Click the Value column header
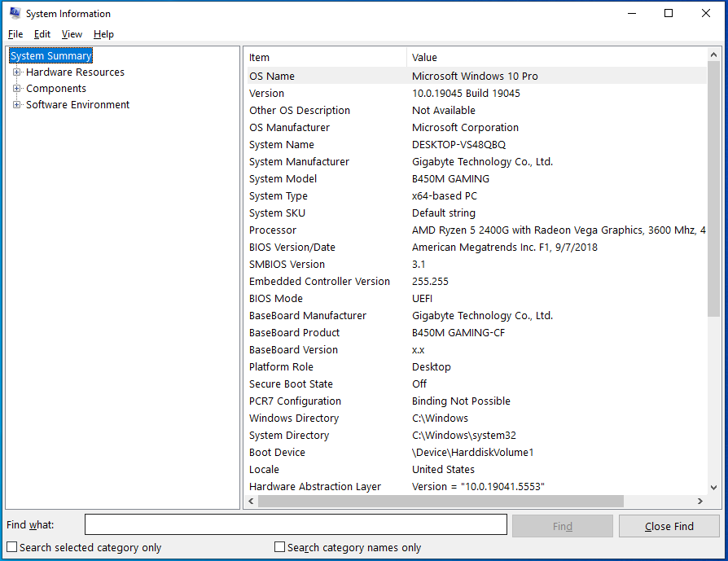 (557, 58)
